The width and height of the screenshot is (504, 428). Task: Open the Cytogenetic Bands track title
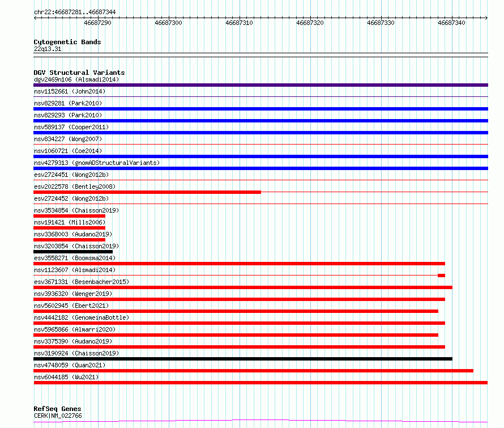[67, 42]
